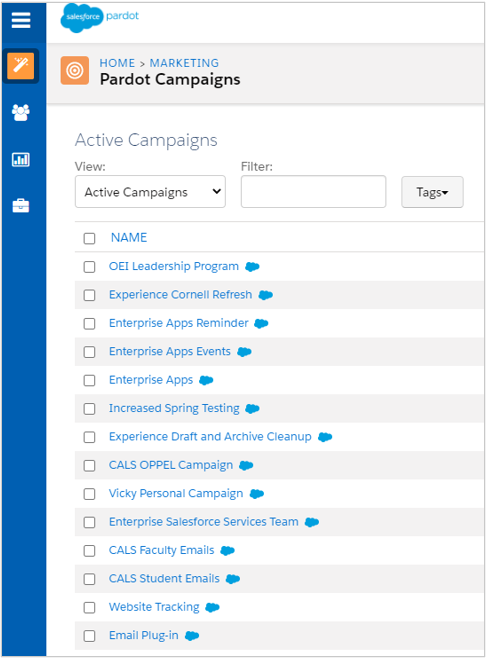The height and width of the screenshot is (660, 491).
Task: Open the Admin briefcase sidebar icon
Action: click(x=21, y=206)
